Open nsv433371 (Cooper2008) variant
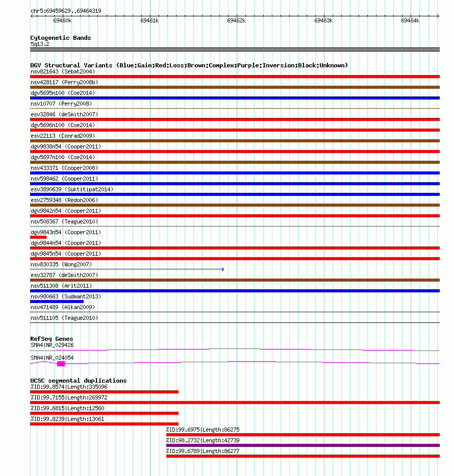The height and width of the screenshot is (476, 454). (x=64, y=168)
